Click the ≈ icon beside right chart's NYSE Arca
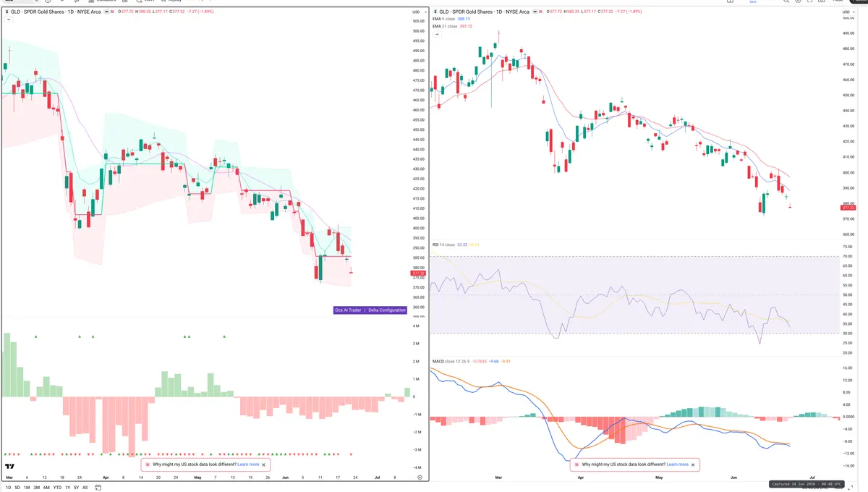Screen dimensions: 868x492 pos(540,12)
